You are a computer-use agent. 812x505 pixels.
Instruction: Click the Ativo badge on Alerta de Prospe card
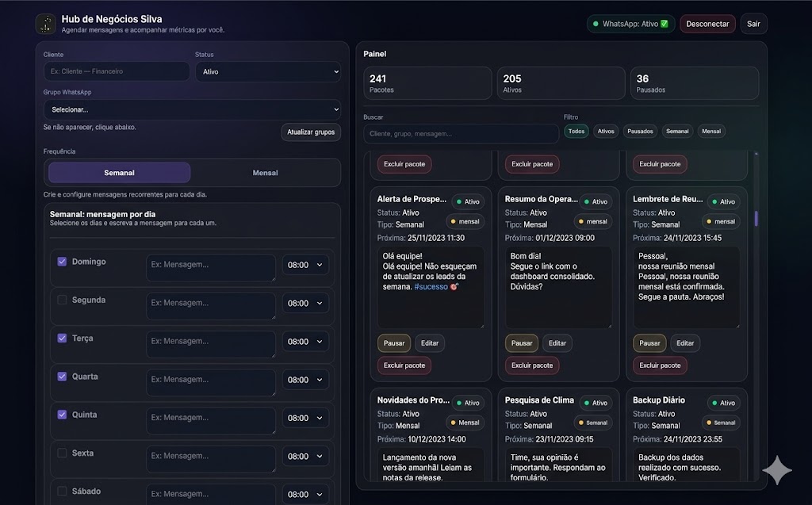(x=467, y=201)
